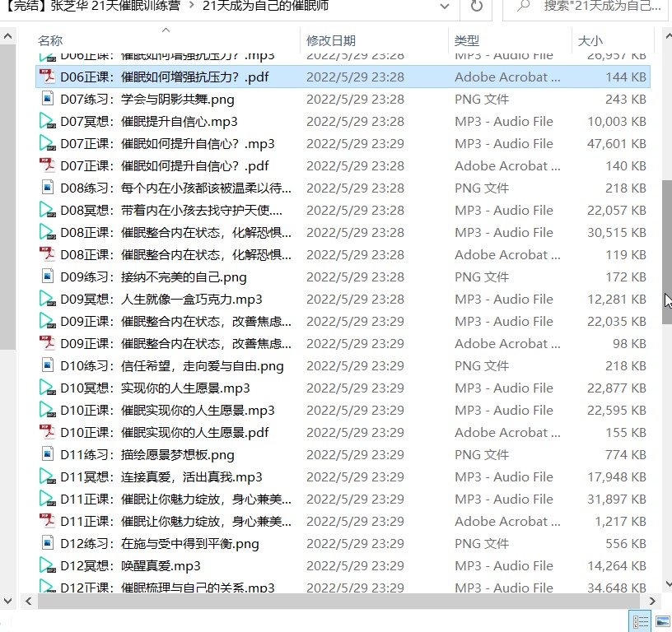Switch to details view layout icon
672x632 pixels.
click(640, 622)
